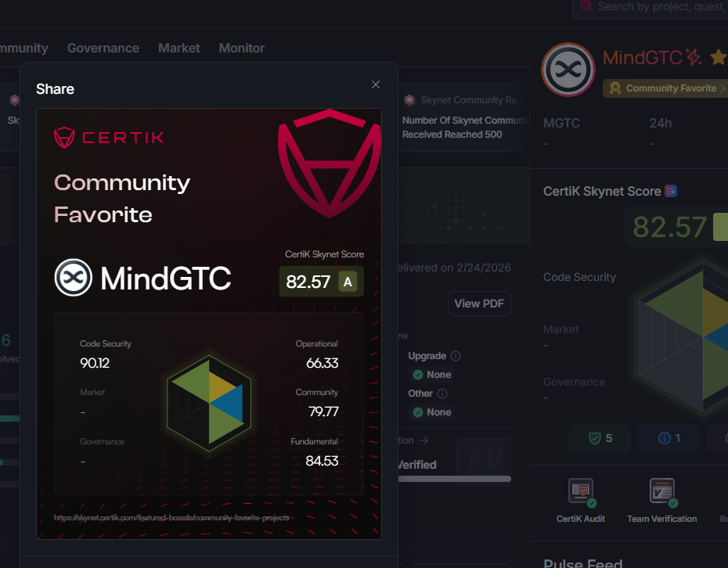Click the info badge showing 1
The image size is (728, 568).
click(x=669, y=438)
